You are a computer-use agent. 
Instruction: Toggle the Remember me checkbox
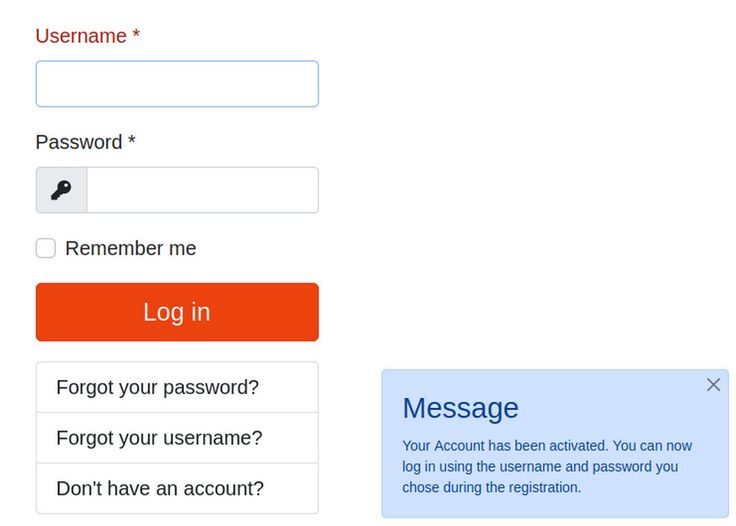pos(46,248)
